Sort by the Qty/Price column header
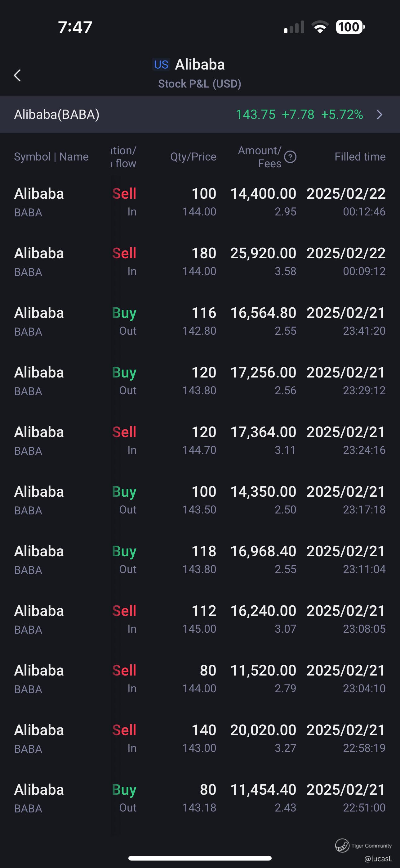This screenshot has height=868, width=400. click(x=193, y=157)
